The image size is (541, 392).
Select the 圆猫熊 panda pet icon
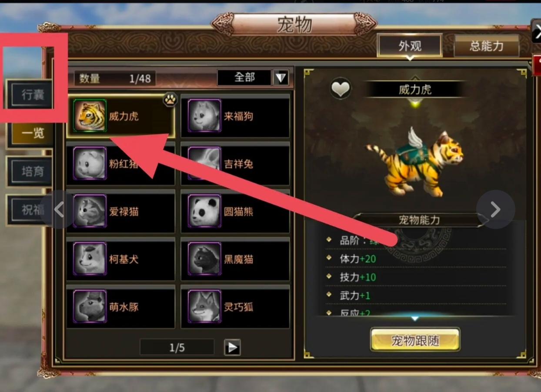[x=204, y=211]
